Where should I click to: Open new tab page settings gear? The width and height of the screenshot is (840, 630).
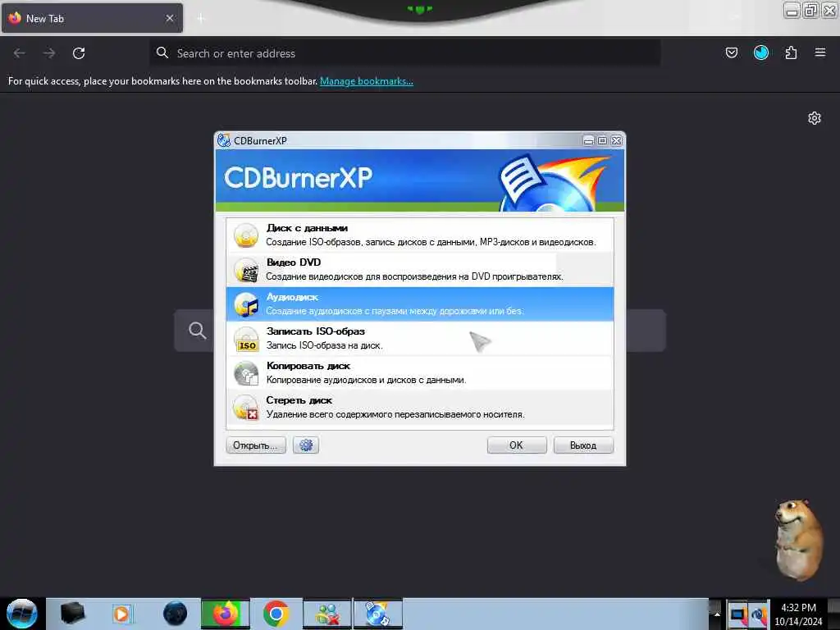point(815,118)
